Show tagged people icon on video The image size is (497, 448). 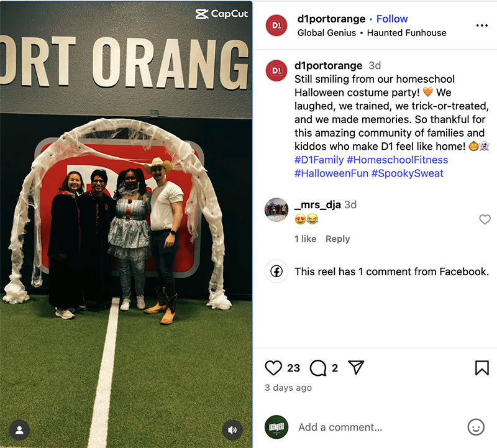(19, 430)
